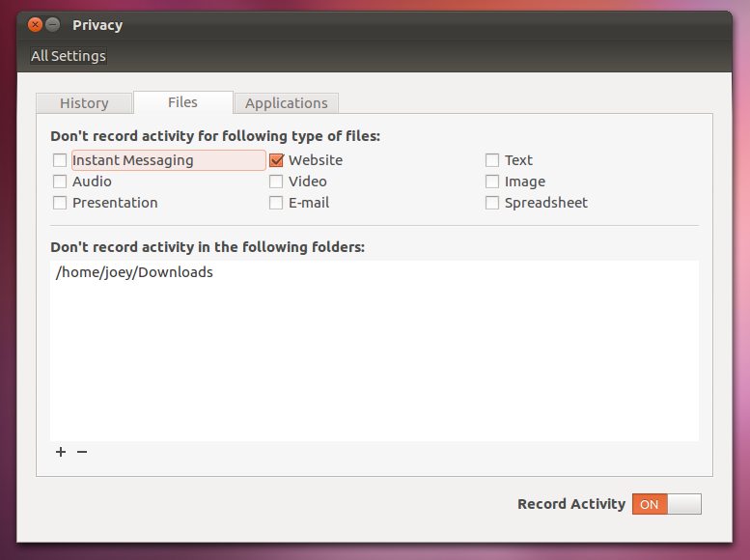Close the Privacy window
Image resolution: width=750 pixels, height=560 pixels.
[36, 24]
